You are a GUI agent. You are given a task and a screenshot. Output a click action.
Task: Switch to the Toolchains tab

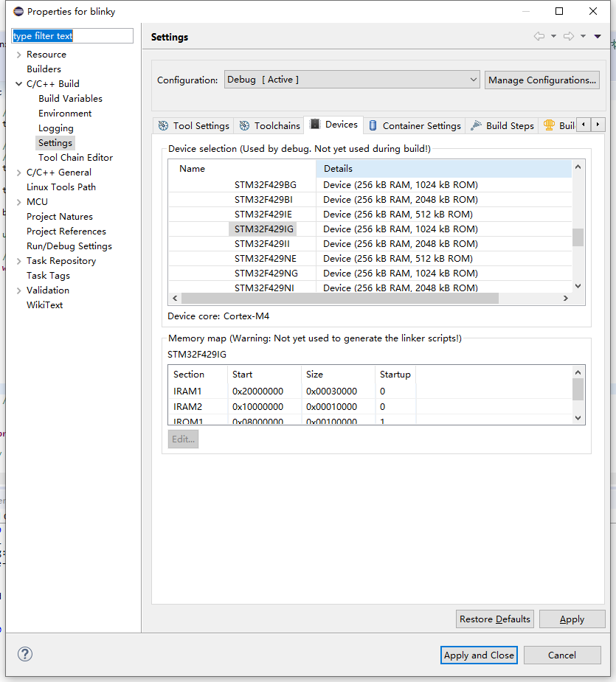pyautogui.click(x=270, y=125)
